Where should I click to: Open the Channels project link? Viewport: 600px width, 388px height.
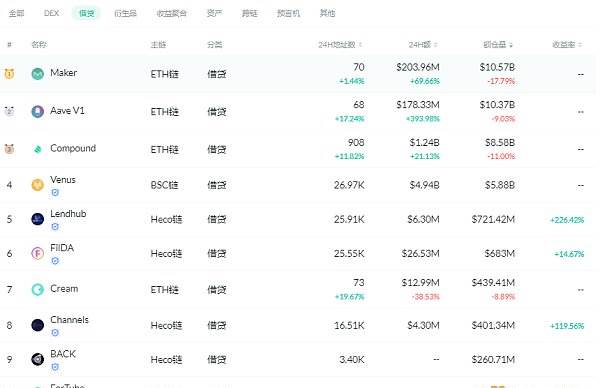pyautogui.click(x=69, y=320)
